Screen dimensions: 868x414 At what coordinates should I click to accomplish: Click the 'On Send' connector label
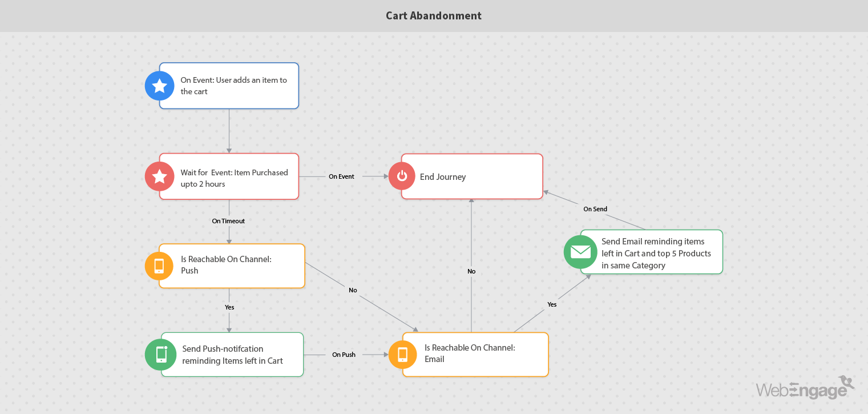point(595,209)
